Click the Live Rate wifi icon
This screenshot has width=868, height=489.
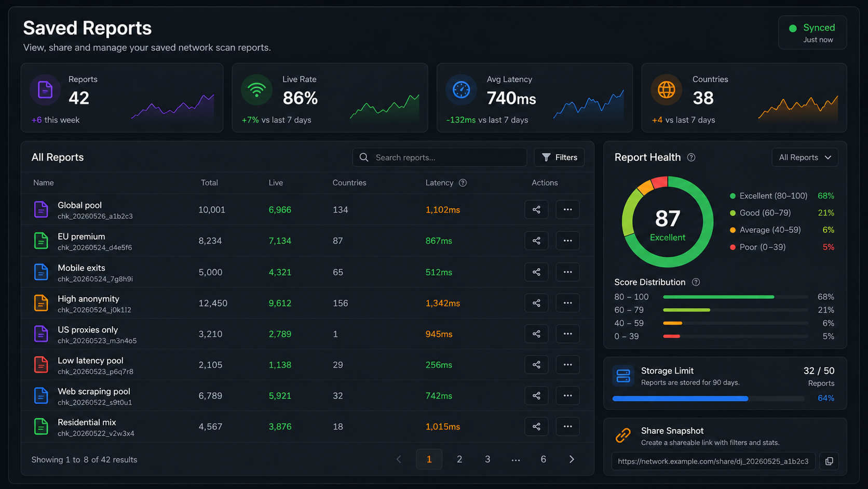(256, 90)
